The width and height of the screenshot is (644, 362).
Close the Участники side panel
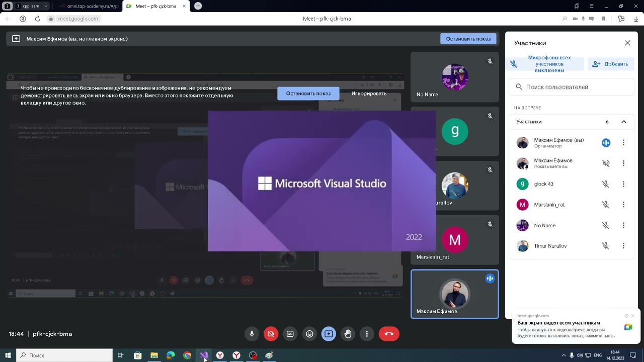pos(627,43)
